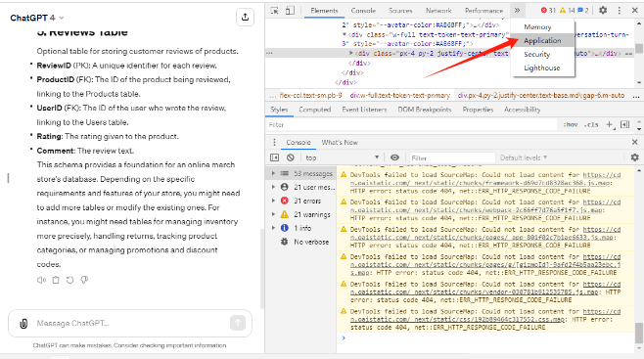The image size is (644, 359).
Task: Copy the response with clipboard icon
Action: pos(56,280)
